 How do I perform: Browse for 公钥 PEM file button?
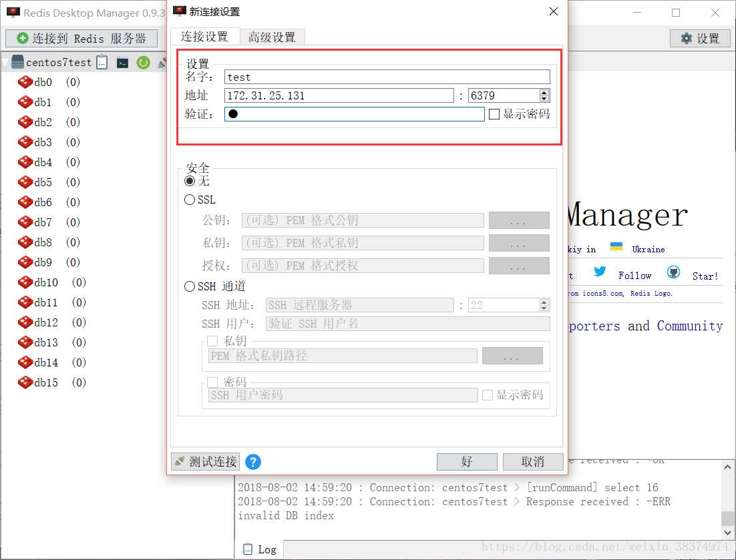(519, 220)
